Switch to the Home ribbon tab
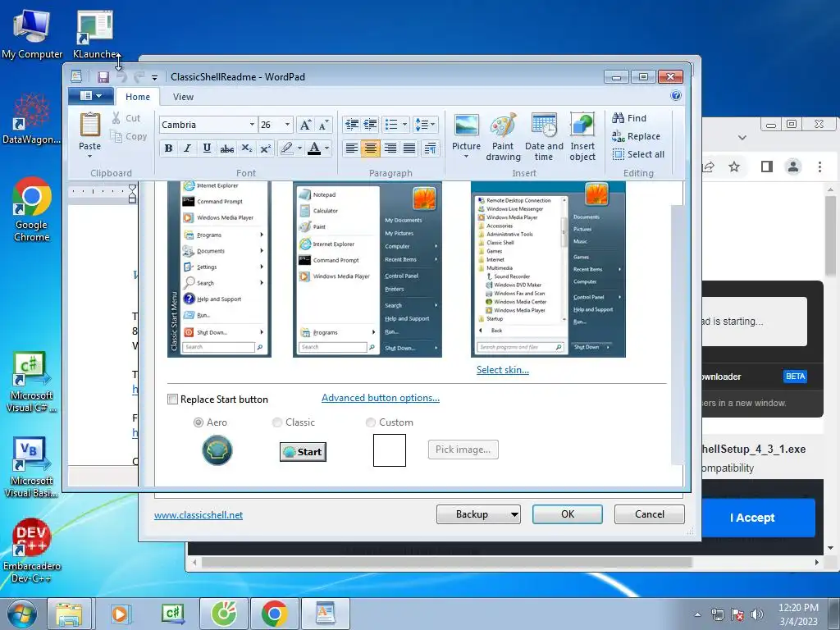 click(138, 97)
